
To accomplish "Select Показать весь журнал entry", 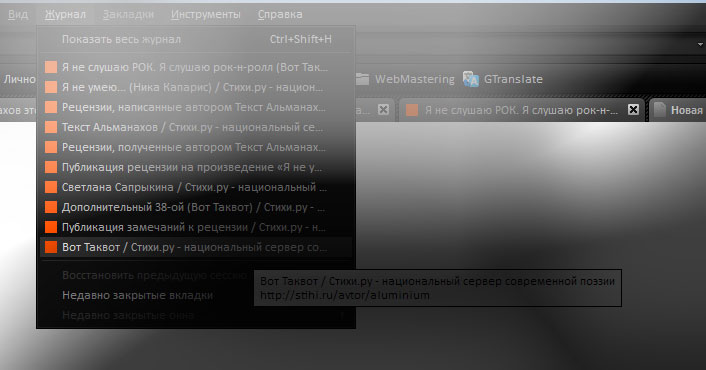I will 196,40.
